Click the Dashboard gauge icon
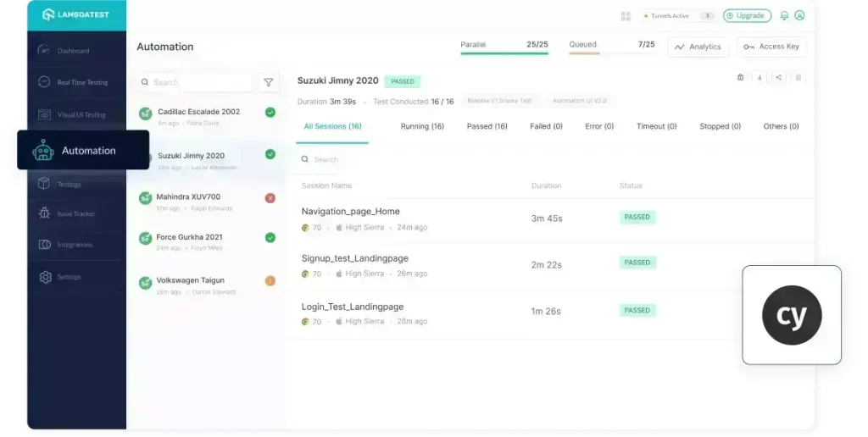The width and height of the screenshot is (868, 437). tap(44, 50)
